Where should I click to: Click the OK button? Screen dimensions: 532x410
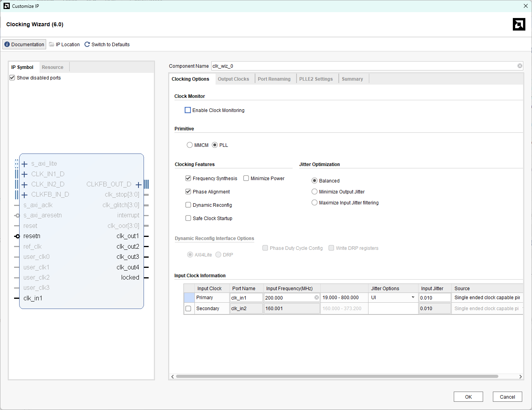coord(468,397)
